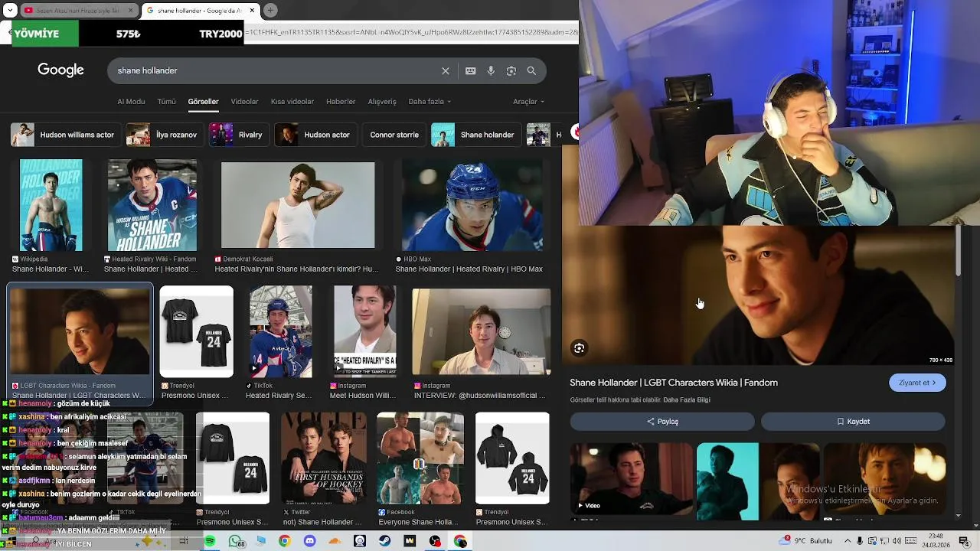
Task: Select the 'Connor storrie' suggestion chip
Action: click(394, 135)
